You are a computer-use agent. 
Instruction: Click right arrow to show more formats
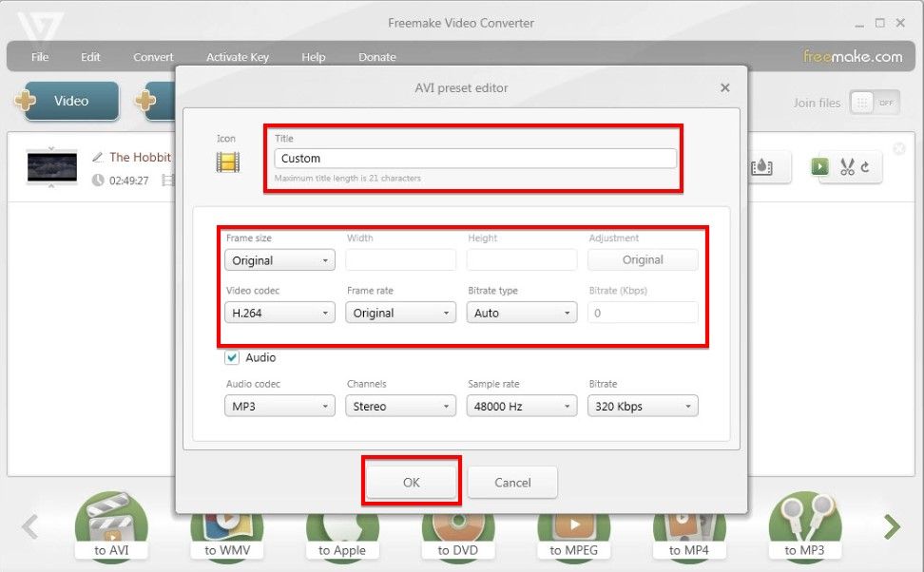[891, 525]
